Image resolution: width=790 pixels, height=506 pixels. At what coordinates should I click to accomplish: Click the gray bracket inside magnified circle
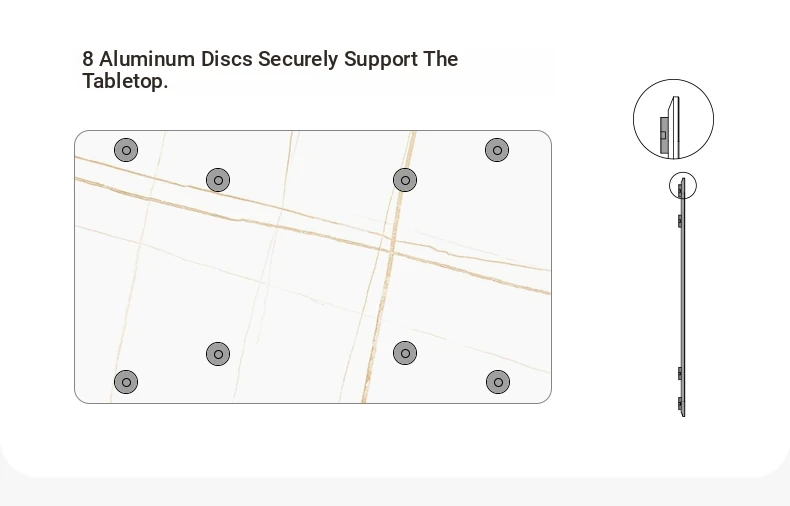[x=664, y=135]
